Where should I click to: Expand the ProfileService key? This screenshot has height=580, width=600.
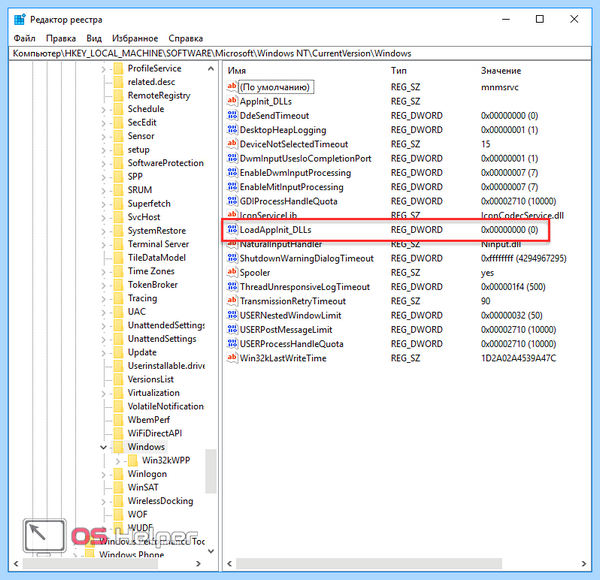pyautogui.click(x=103, y=69)
